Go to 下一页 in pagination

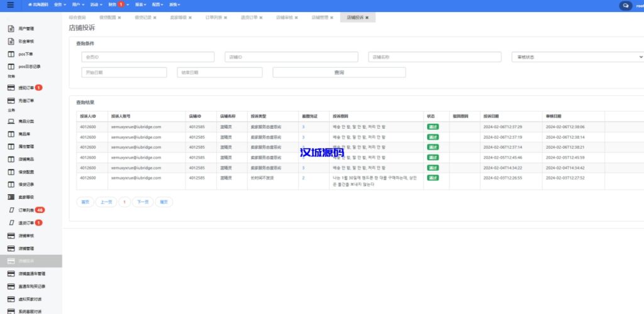[142, 202]
